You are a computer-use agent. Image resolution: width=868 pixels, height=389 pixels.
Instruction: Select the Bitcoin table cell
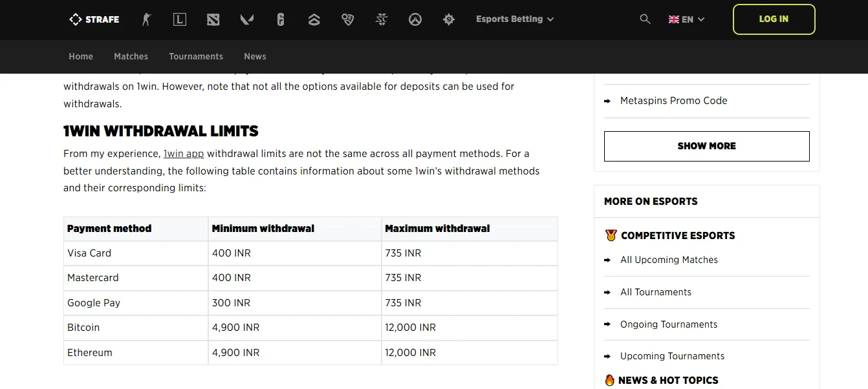point(136,328)
